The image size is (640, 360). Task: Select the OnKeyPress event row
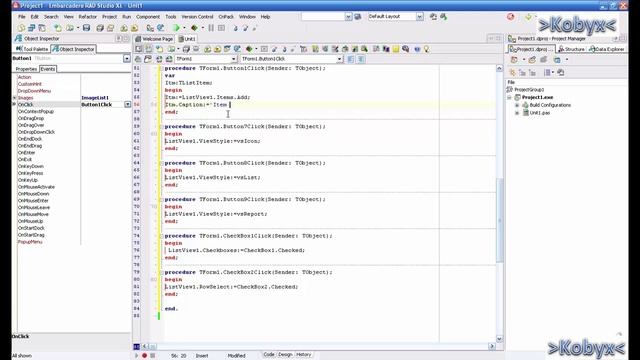coord(31,173)
